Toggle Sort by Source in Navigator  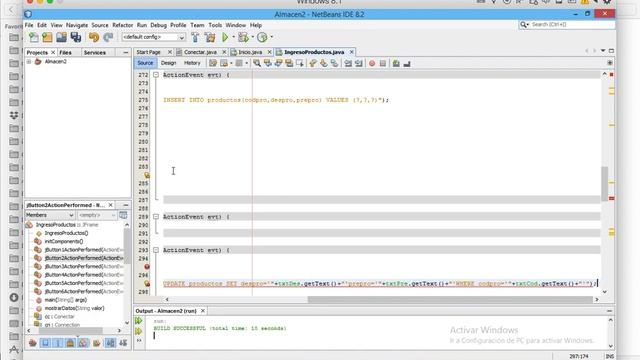(123, 343)
